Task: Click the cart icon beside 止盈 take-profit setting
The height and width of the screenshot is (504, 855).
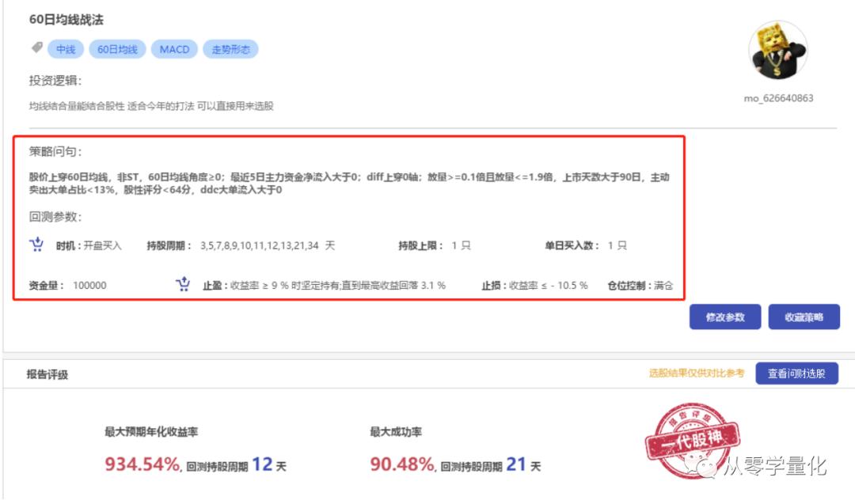Action: point(183,283)
